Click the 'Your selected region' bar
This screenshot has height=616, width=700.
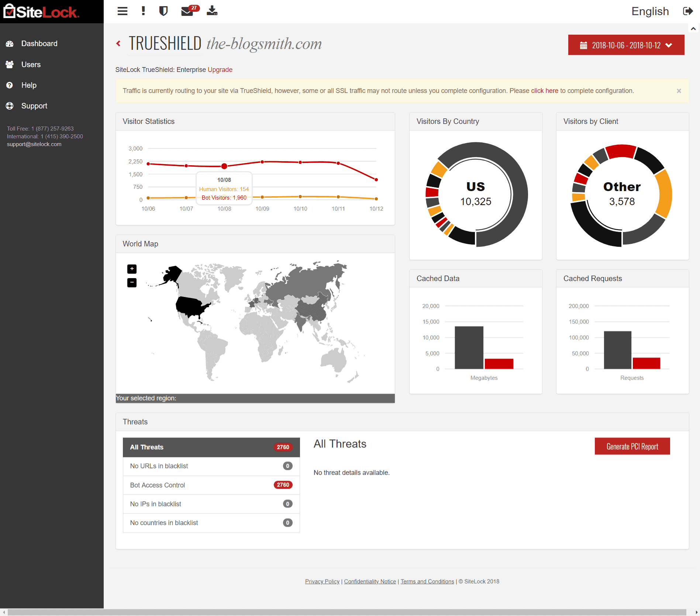pos(255,398)
